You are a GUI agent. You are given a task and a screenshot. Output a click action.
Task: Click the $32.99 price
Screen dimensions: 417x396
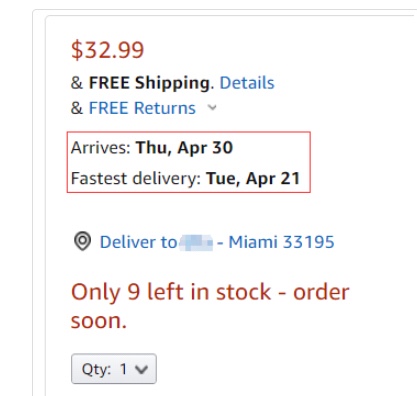pos(107,50)
